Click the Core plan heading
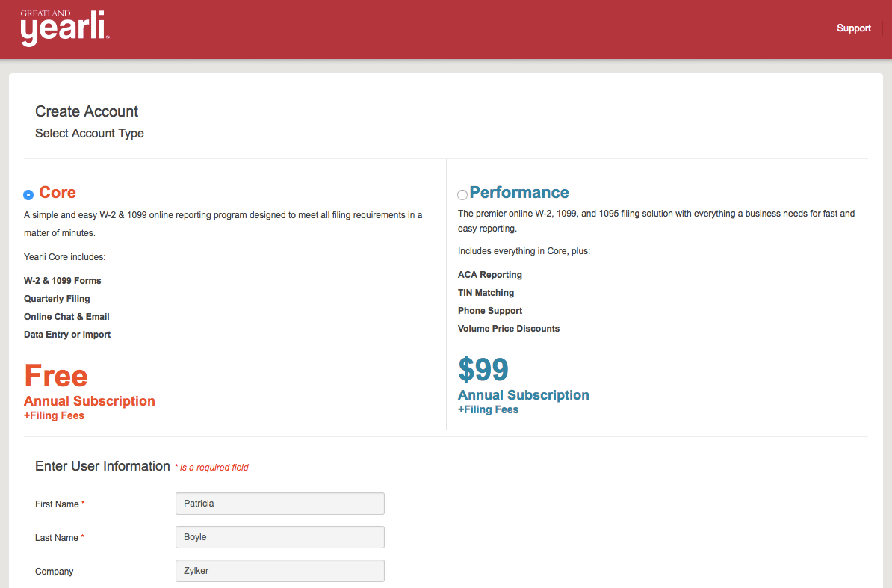This screenshot has height=588, width=892. 58,192
